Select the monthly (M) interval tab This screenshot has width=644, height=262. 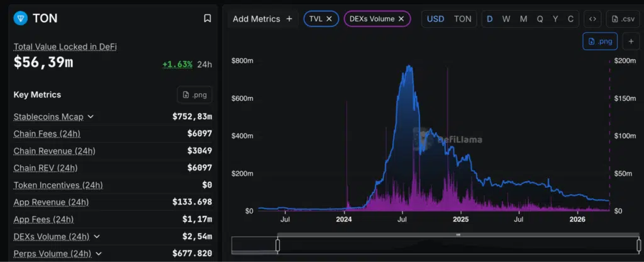(x=523, y=19)
